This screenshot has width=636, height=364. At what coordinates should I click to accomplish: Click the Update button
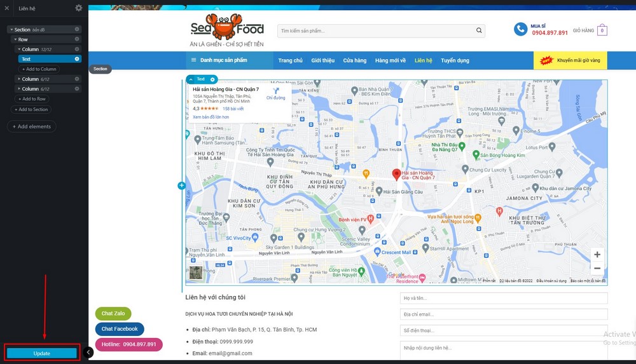(41, 353)
